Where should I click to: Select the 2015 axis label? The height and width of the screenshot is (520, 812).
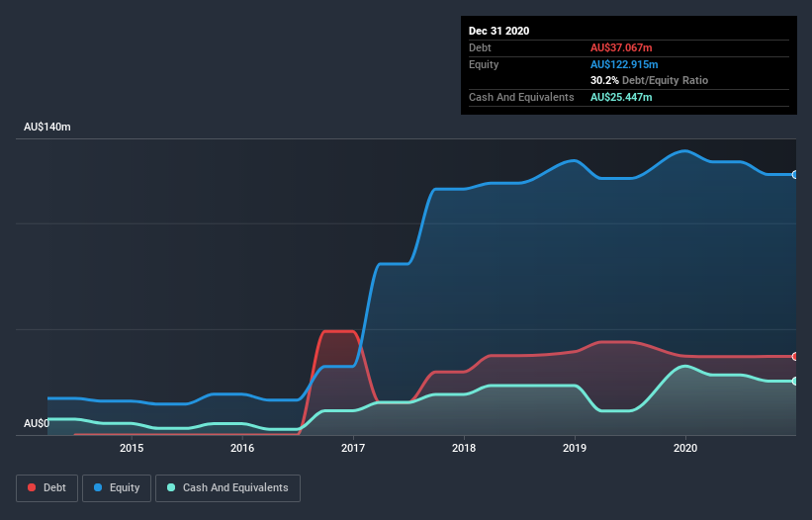tap(132, 448)
